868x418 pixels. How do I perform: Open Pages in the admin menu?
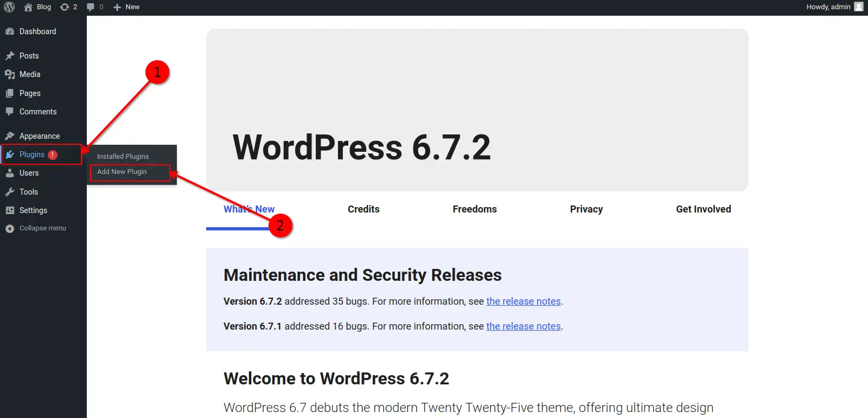tap(30, 93)
